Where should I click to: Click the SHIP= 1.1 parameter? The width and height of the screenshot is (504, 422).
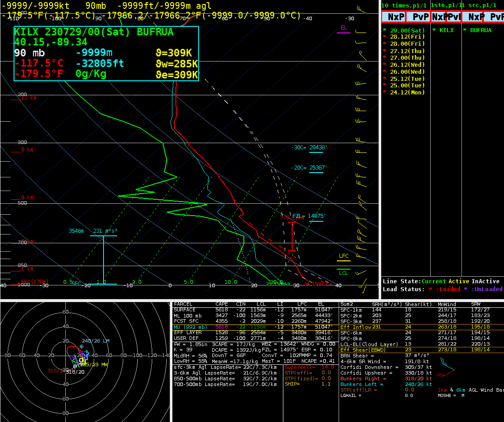[x=307, y=384]
